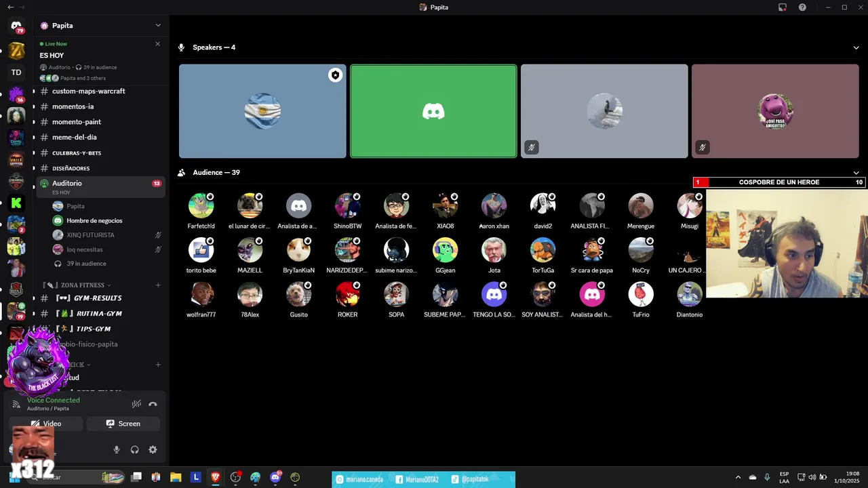Select the Argentina flag speaker tile
Viewport: 868px width, 488px height.
coord(262,111)
